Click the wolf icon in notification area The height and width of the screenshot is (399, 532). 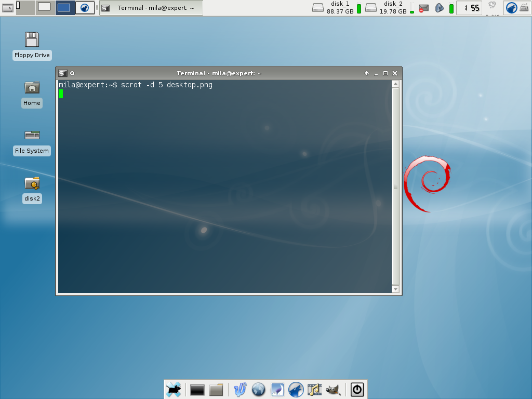tap(511, 8)
